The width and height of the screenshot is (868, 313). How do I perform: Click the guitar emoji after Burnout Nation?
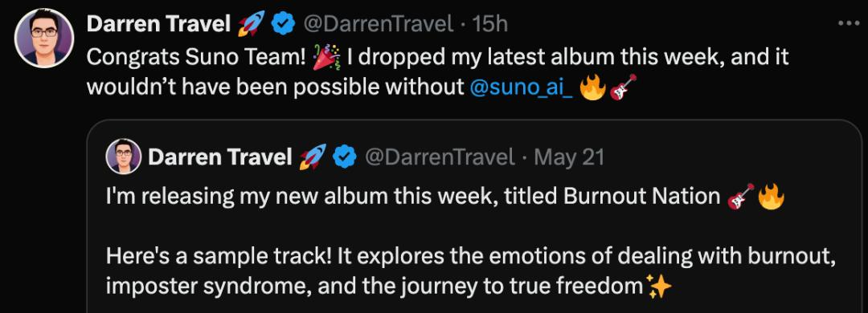pyautogui.click(x=741, y=197)
